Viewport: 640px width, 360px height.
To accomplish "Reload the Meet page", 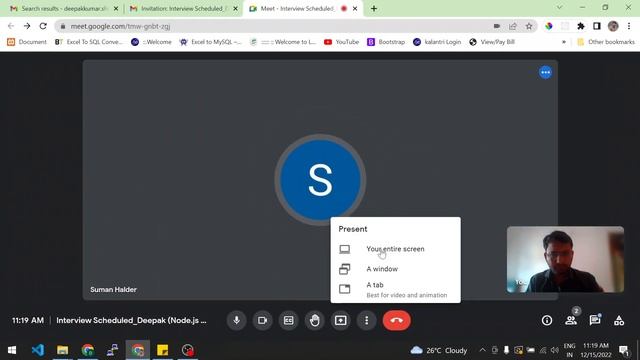I will pos(43,26).
